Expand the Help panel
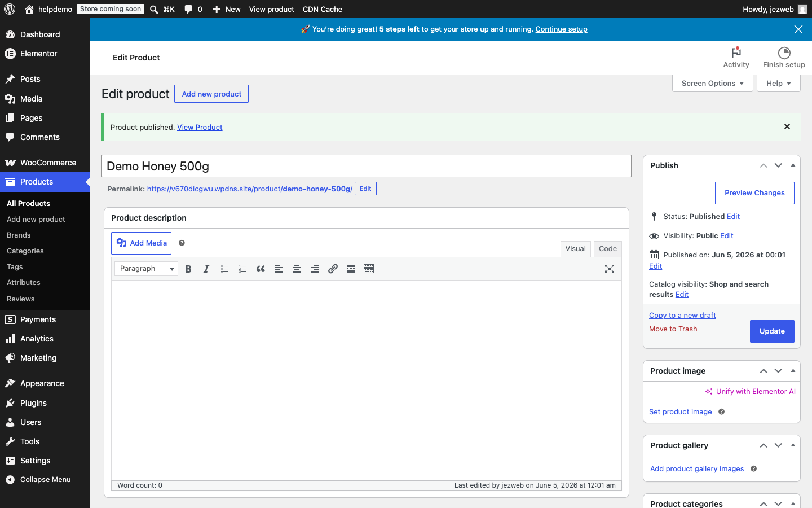812x508 pixels. click(x=779, y=83)
